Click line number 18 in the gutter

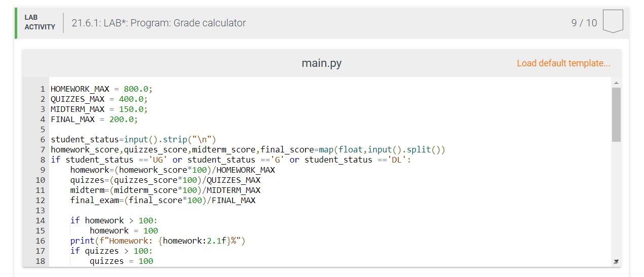tap(40, 261)
